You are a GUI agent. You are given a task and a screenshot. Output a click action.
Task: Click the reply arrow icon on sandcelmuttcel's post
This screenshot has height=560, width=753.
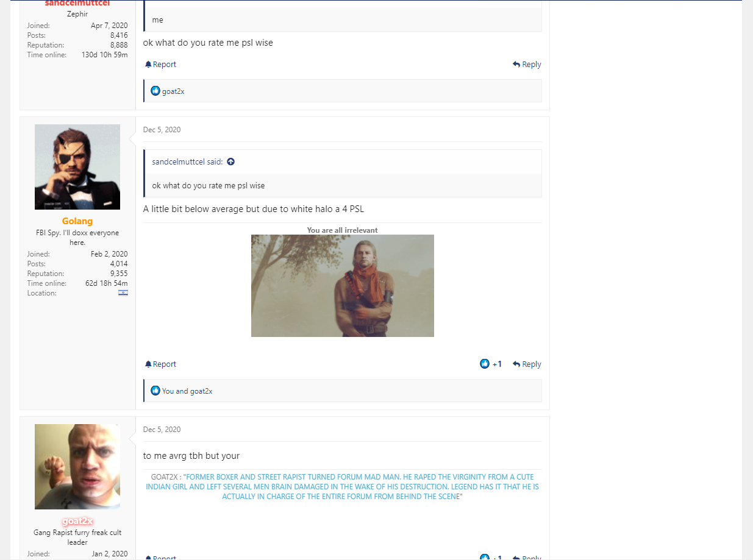(516, 65)
